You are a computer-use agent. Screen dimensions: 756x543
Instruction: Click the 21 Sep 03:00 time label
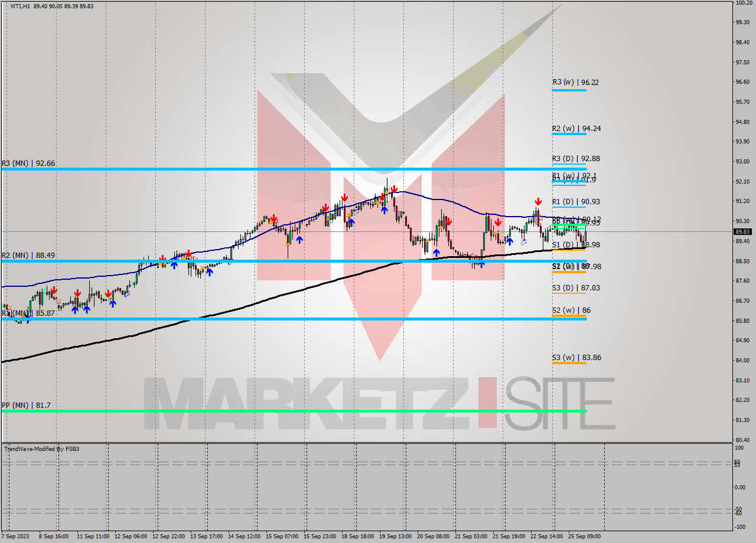pyautogui.click(x=471, y=537)
